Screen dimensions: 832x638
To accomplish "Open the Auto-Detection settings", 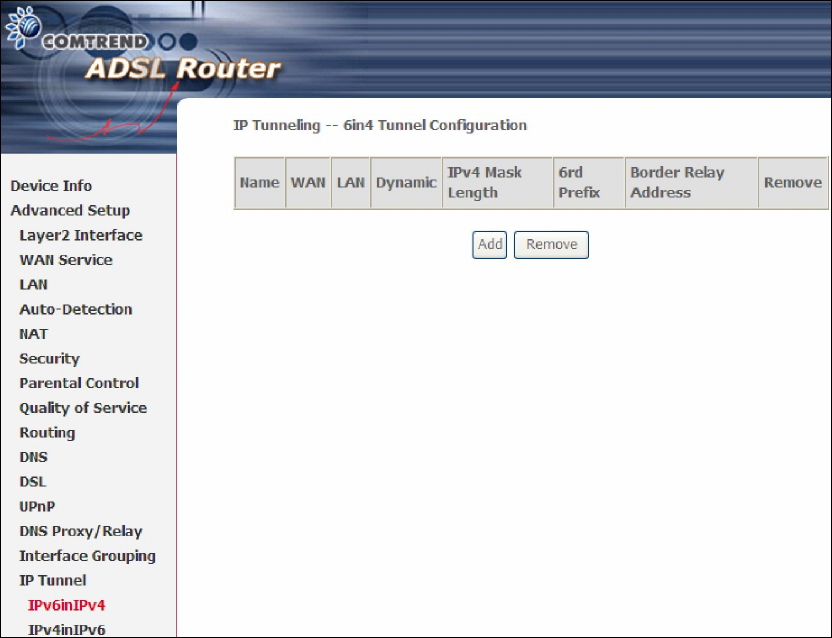I will tap(76, 309).
